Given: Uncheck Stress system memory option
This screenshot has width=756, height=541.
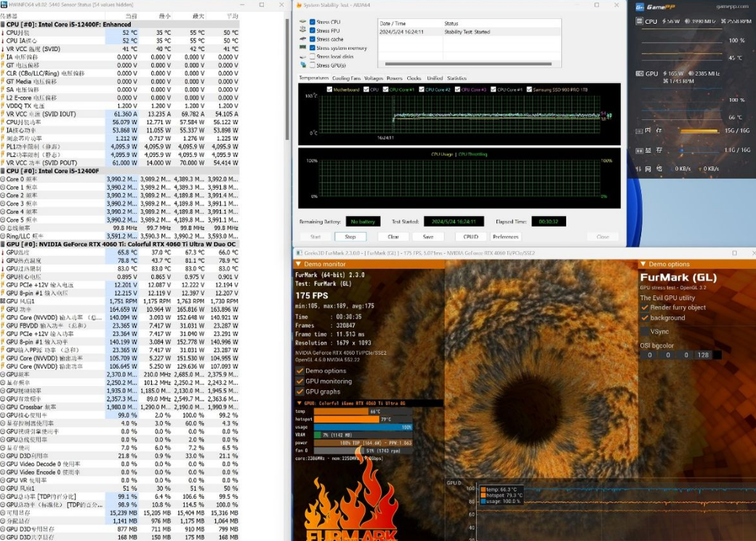Looking at the screenshot, I should pyautogui.click(x=313, y=48).
